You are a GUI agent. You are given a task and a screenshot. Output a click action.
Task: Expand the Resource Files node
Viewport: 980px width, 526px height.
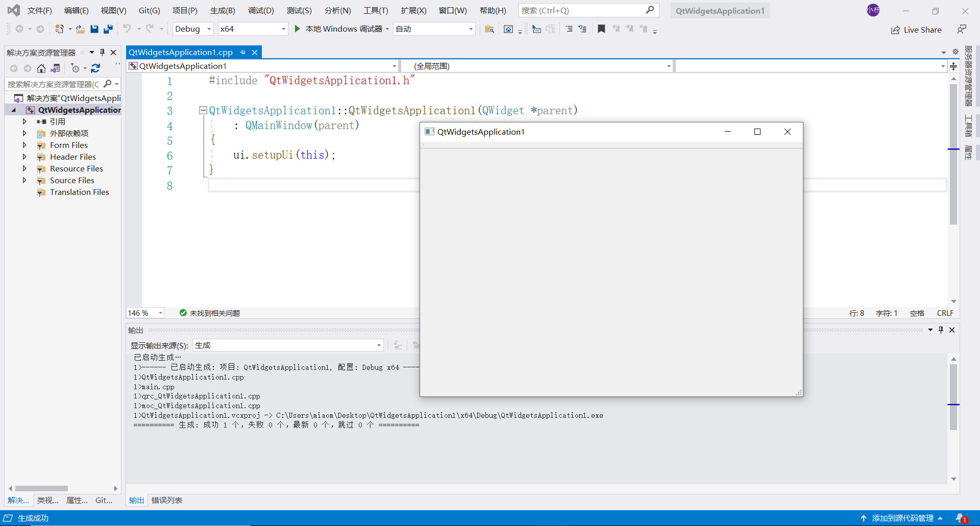(x=24, y=168)
